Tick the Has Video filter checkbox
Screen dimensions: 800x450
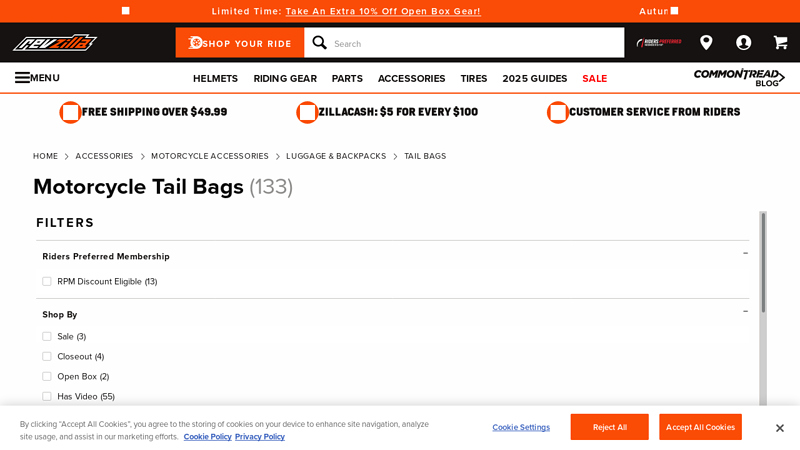[47, 397]
